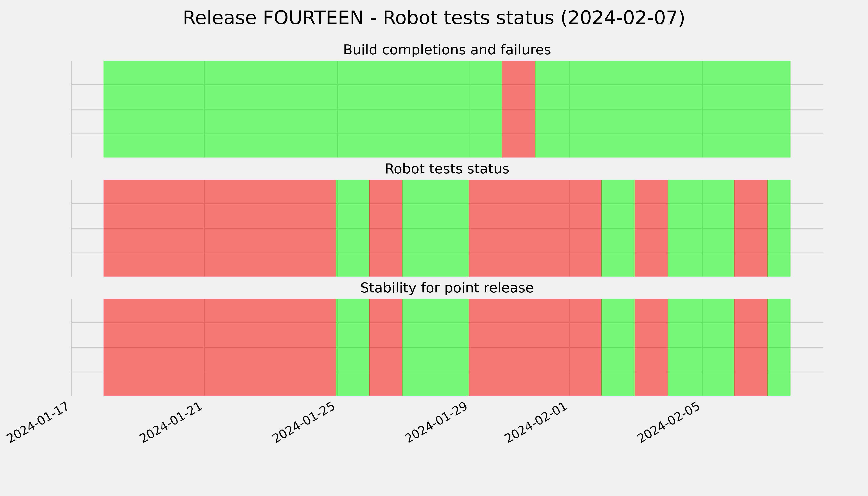The image size is (868, 496).
Task: Click the first green segment in Robot tests status
Action: [x=353, y=228]
